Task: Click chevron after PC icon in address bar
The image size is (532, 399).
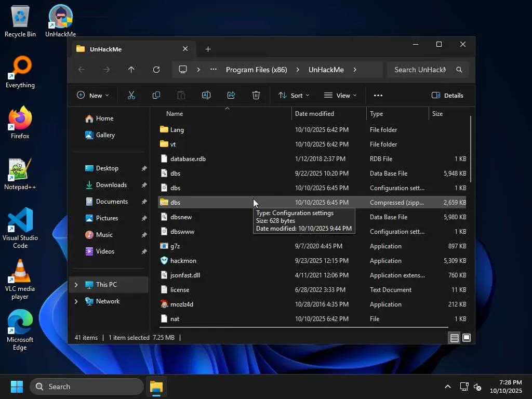Action: (198, 70)
